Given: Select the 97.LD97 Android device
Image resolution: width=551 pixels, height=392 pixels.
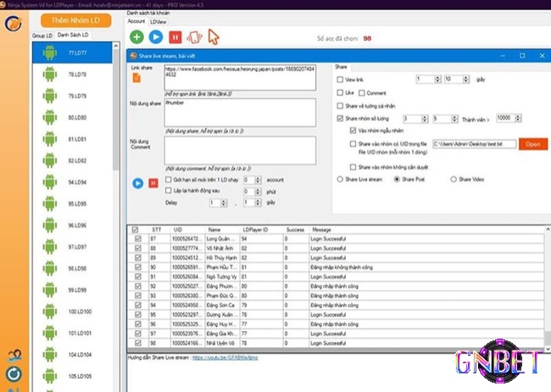Looking at the screenshot, I should [72, 247].
